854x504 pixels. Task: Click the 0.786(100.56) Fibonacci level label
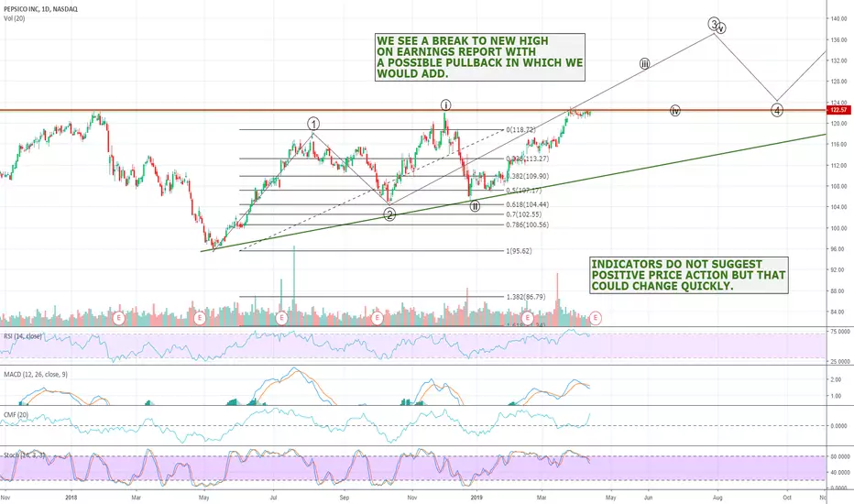click(x=527, y=225)
